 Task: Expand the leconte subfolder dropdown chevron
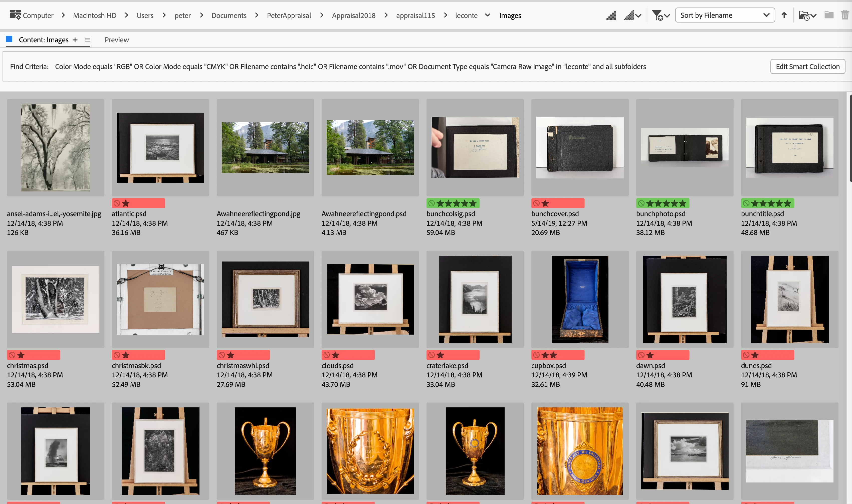pyautogui.click(x=487, y=15)
